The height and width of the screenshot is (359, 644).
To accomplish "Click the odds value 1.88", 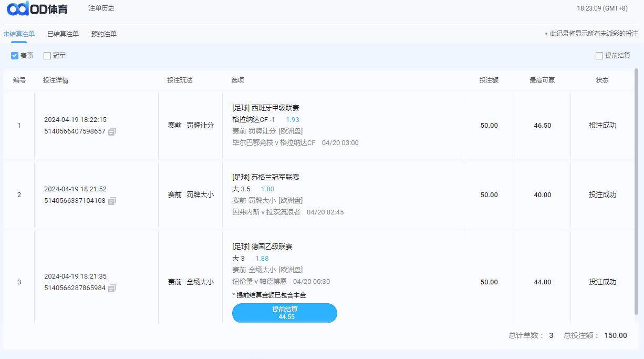I will (262, 259).
